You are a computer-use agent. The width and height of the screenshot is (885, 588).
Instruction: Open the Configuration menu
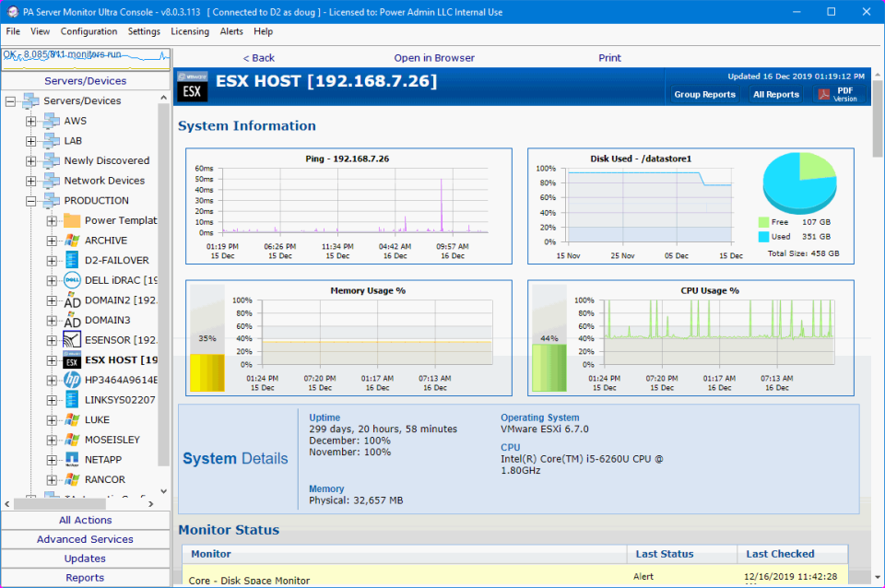[88, 30]
